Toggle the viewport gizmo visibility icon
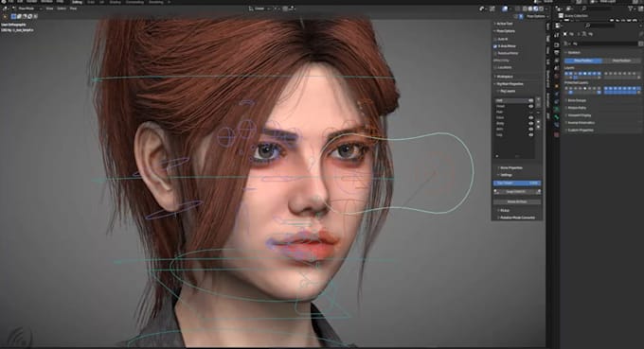Image resolution: width=644 pixels, height=349 pixels. (492, 9)
